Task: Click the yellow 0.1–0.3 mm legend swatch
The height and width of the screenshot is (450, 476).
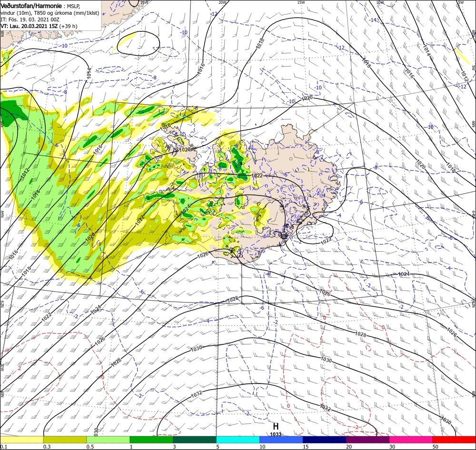Action: click(x=21, y=440)
